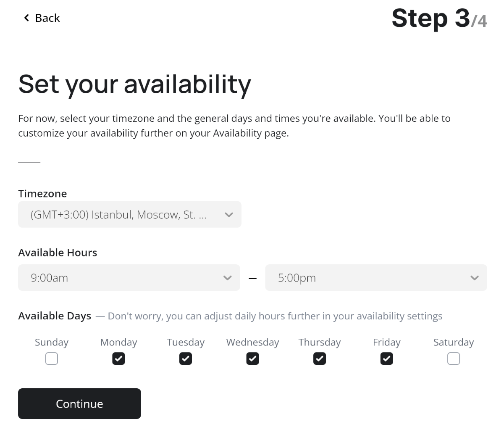The image size is (504, 440).
Task: Open the end time dropdown showing 5:00pm
Action: tap(370, 278)
